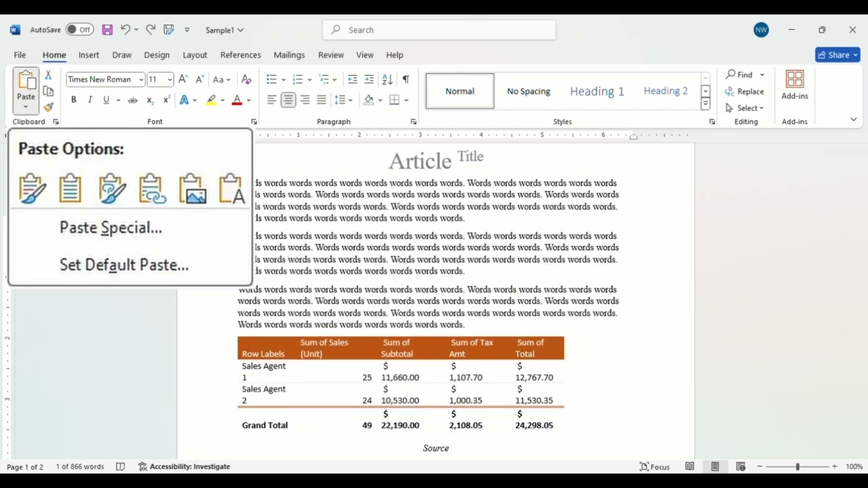Expand the Paste button dropdown arrow
This screenshot has height=488, width=868.
(x=26, y=106)
